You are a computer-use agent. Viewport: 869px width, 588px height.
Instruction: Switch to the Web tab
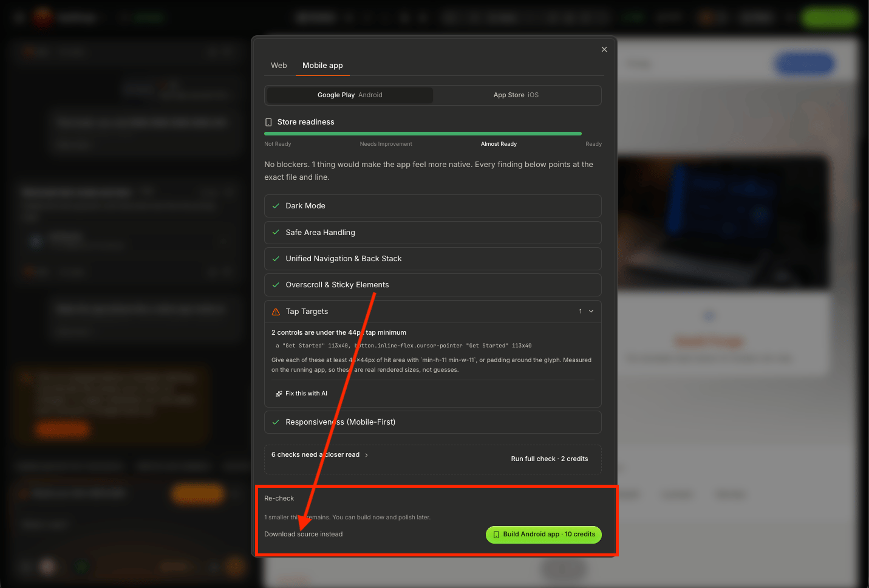pyautogui.click(x=279, y=65)
